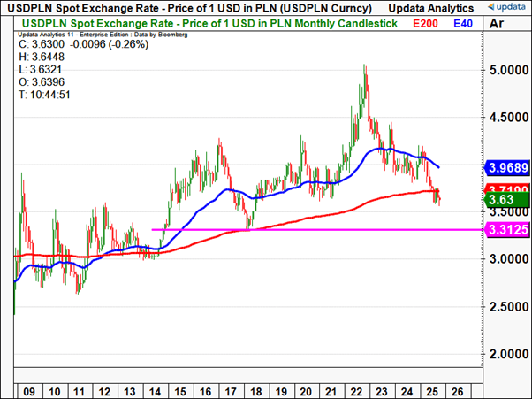Click the low value 'L: 3.6321'
532x399 pixels.
point(41,69)
